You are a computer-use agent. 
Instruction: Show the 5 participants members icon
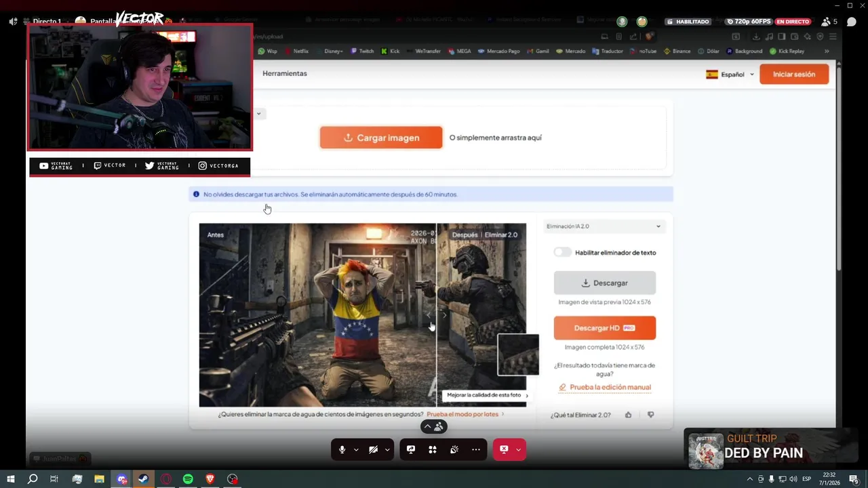coord(829,22)
